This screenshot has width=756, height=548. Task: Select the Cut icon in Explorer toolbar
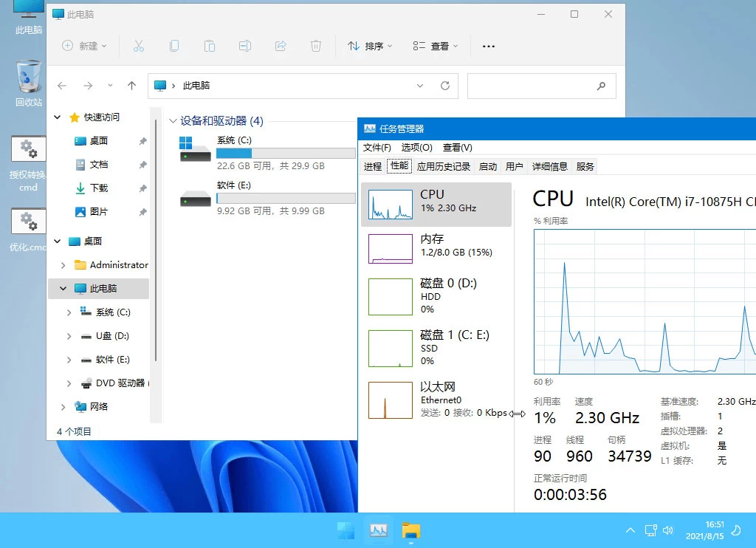click(x=139, y=46)
